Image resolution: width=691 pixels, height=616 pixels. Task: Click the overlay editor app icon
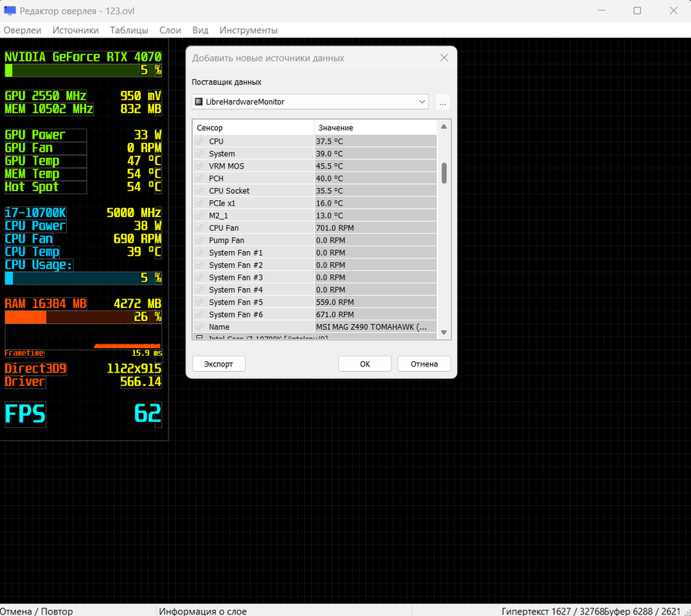[10, 11]
